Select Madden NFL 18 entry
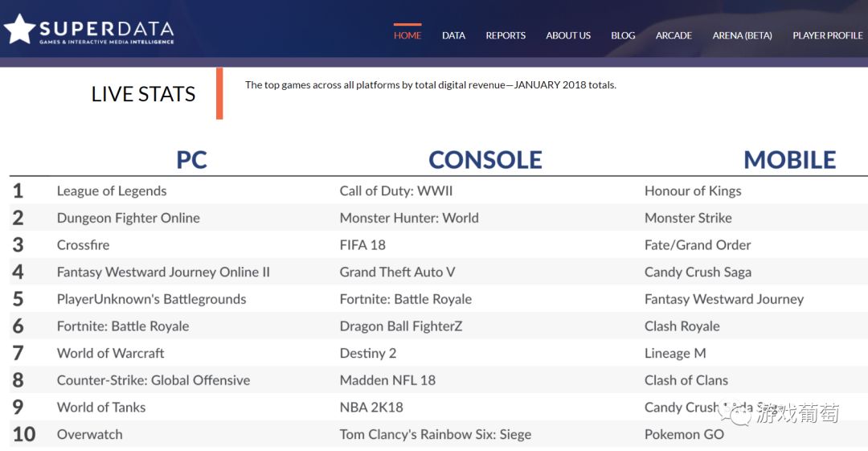868x451 pixels. pyautogui.click(x=387, y=380)
